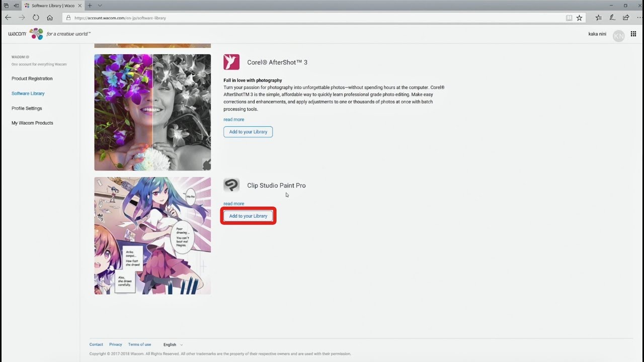The width and height of the screenshot is (644, 362).
Task: Open a new browser tab
Action: tap(90, 5)
